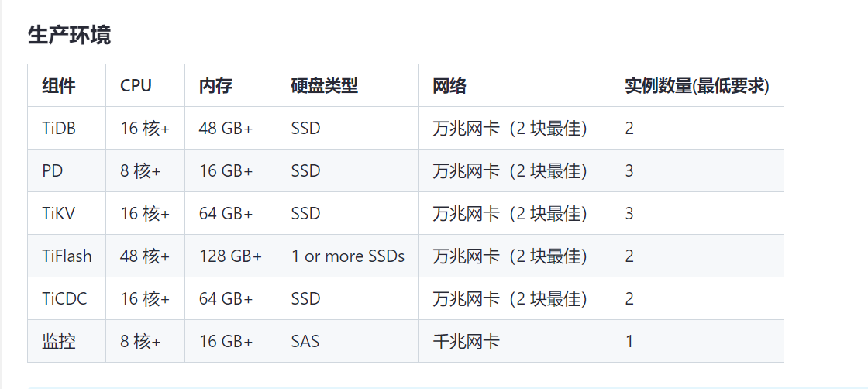Viewport: 868px width, 389px height.
Task: Click the 1 or more SSDs cell
Action: point(348,256)
